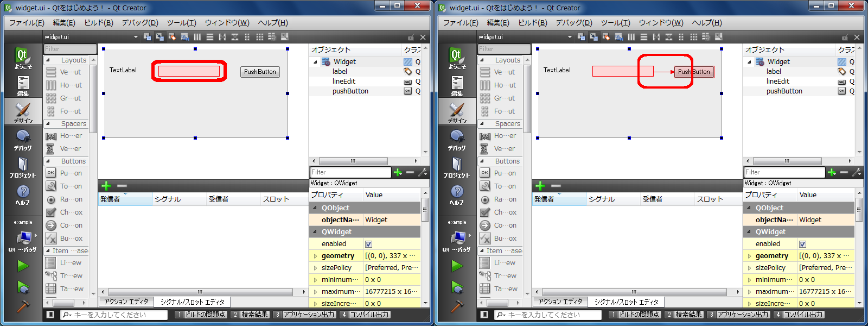Expand the geometry property in left window
The height and width of the screenshot is (326, 868).
pos(315,256)
